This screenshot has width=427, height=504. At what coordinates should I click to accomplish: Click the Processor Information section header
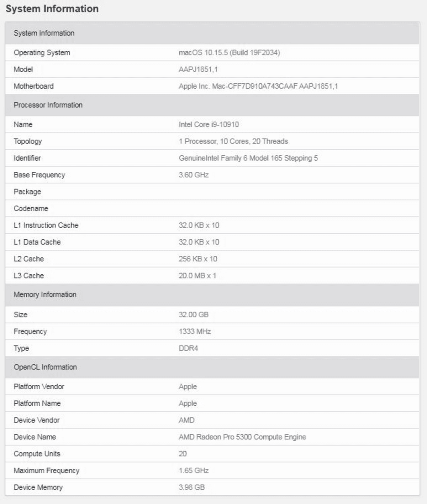click(x=212, y=105)
